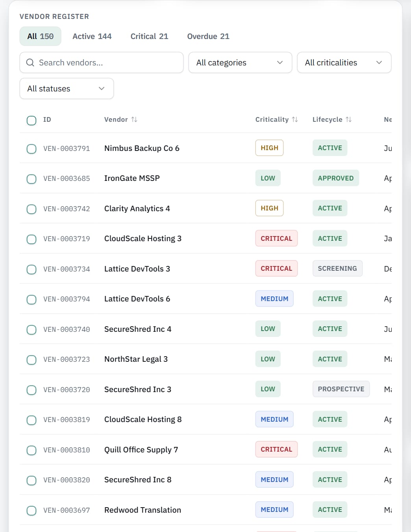This screenshot has height=532, width=411.
Task: Open the All categories dropdown
Action: [240, 63]
